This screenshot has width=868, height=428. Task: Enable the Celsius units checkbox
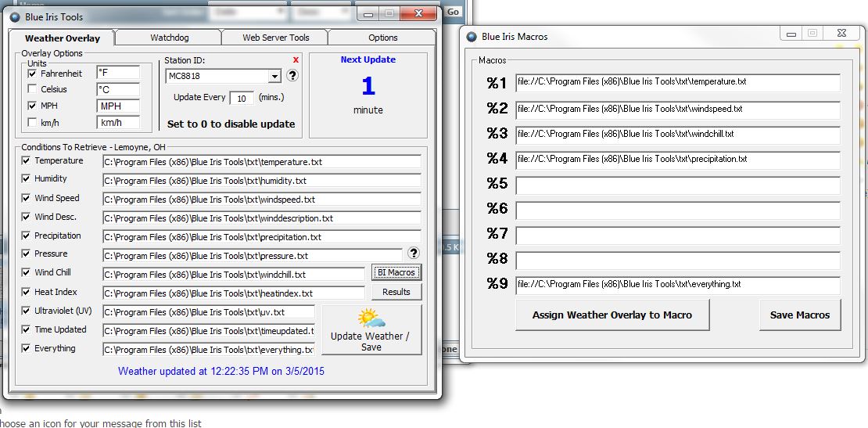[32, 89]
